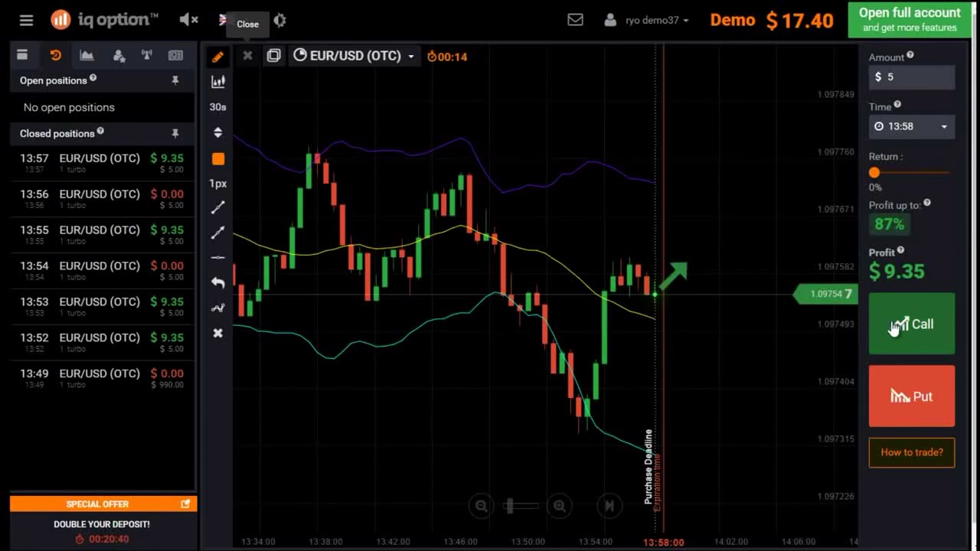Open the How to trade? link

[912, 452]
